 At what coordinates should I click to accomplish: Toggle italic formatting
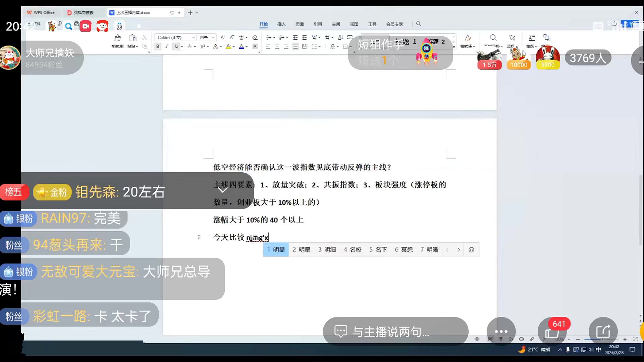tap(167, 47)
